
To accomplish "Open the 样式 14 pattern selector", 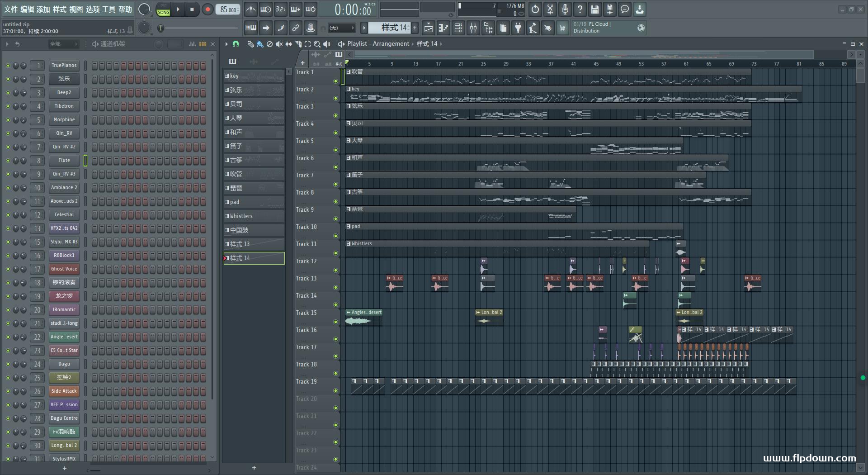I will (389, 28).
